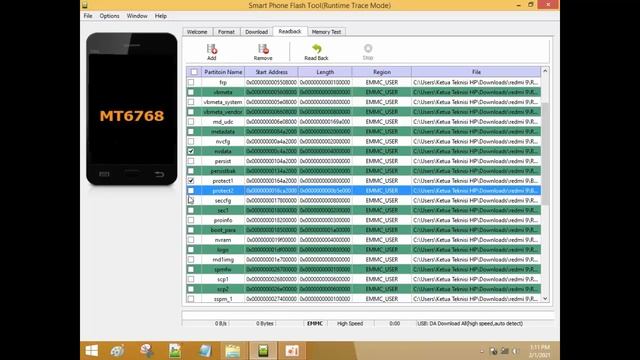
Task: Open the recorder app at the end of the taskbar
Action: pos(292,351)
